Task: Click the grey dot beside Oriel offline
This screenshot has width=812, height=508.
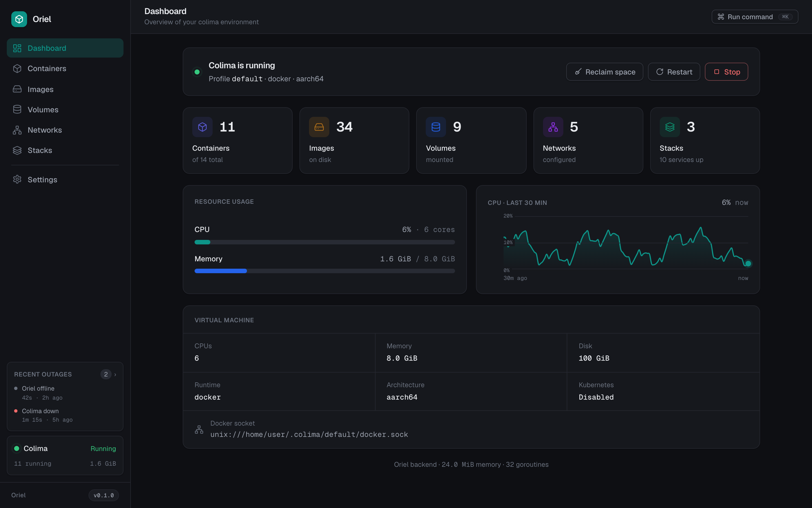Action: pos(16,388)
